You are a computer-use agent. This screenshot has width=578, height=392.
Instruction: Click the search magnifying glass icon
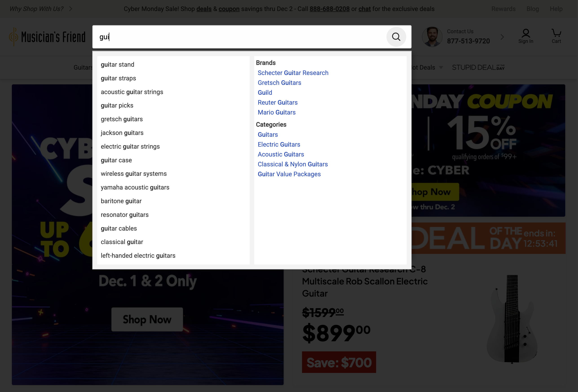tap(396, 37)
